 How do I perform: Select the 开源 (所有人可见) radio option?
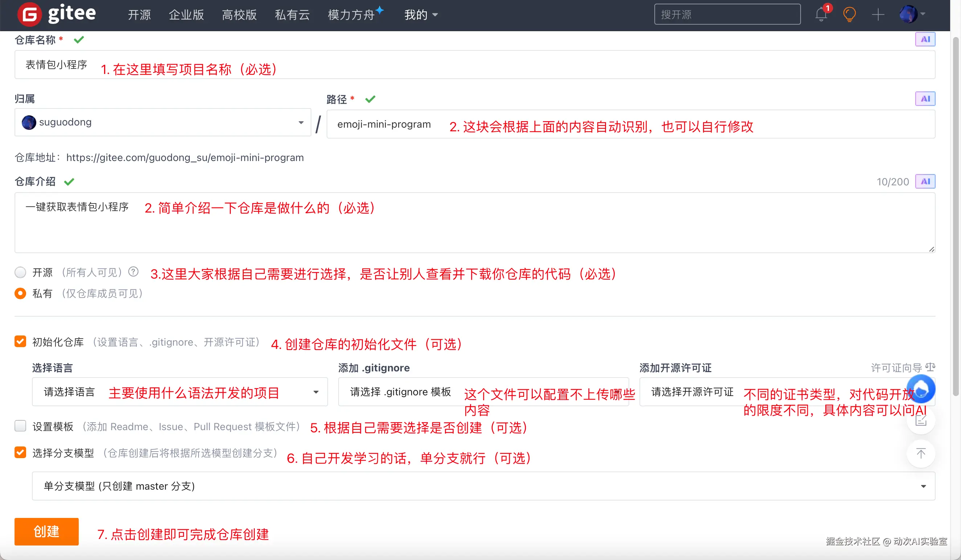20,273
